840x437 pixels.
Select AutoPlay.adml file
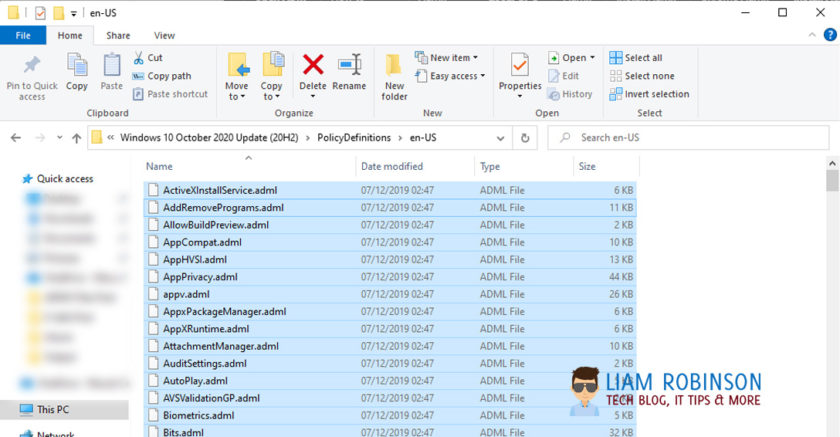point(390,381)
